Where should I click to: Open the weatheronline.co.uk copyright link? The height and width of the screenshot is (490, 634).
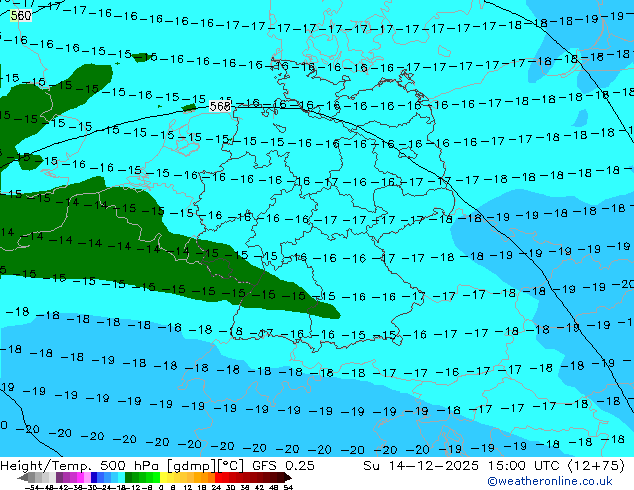550,481
